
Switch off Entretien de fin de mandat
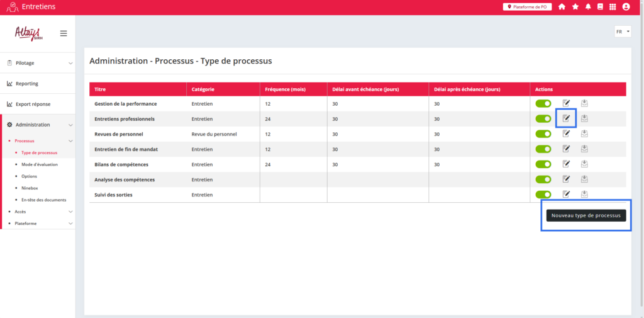543,149
